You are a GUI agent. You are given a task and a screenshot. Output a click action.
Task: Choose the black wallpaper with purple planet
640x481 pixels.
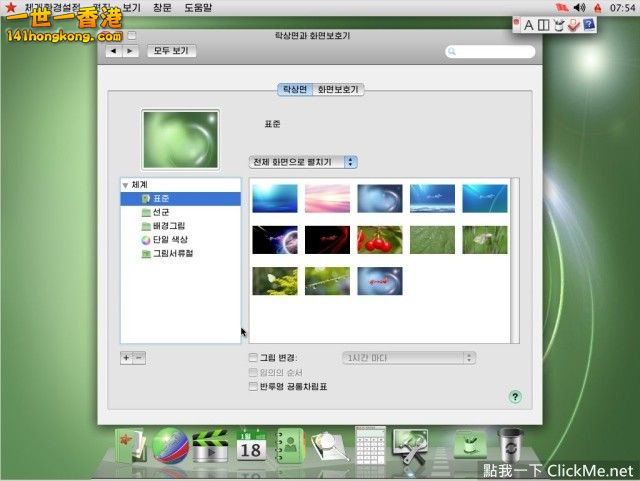click(x=275, y=240)
